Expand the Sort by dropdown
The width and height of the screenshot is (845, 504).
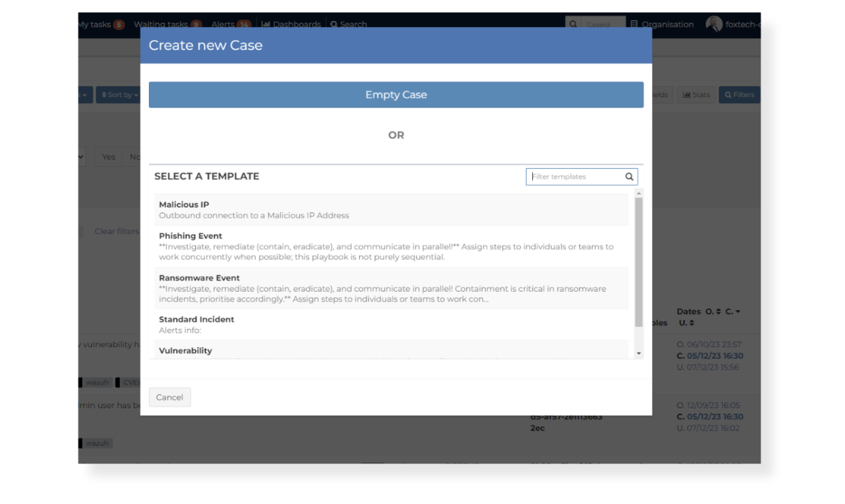(118, 95)
